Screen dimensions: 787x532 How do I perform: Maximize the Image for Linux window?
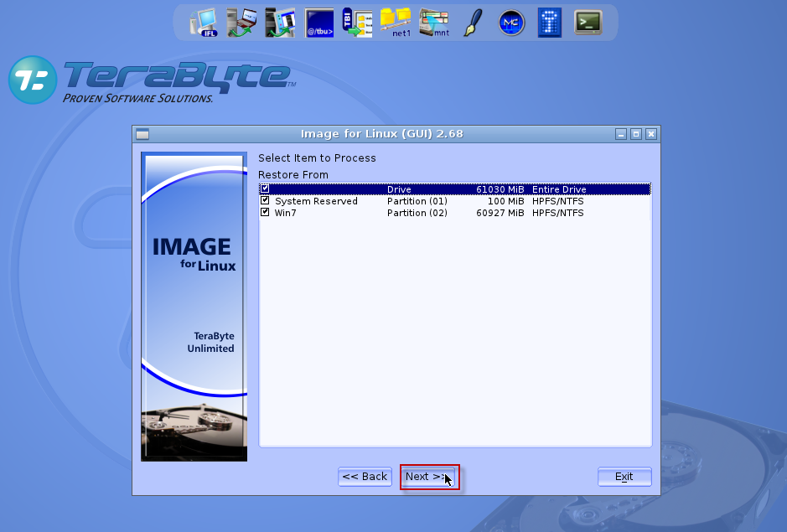click(x=636, y=134)
